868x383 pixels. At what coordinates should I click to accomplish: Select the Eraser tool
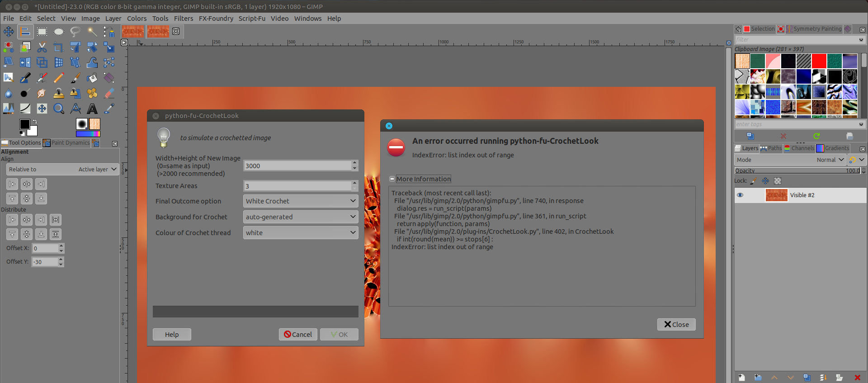[x=109, y=93]
